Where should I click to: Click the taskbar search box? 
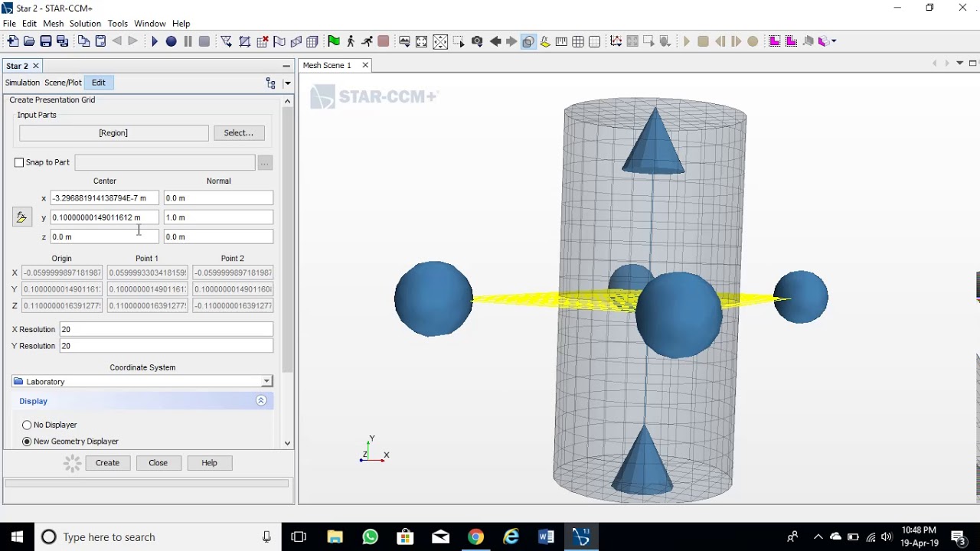(x=158, y=537)
